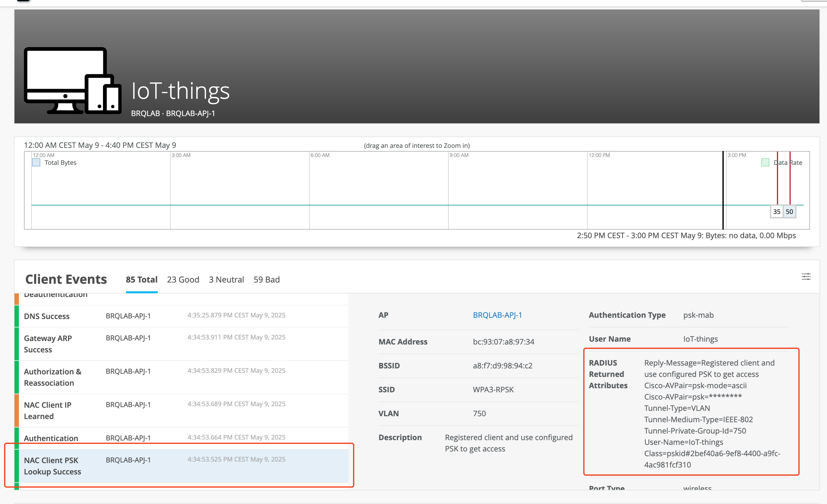Click the 35 event marker on timeline
This screenshot has width=827, height=504.
[776, 212]
